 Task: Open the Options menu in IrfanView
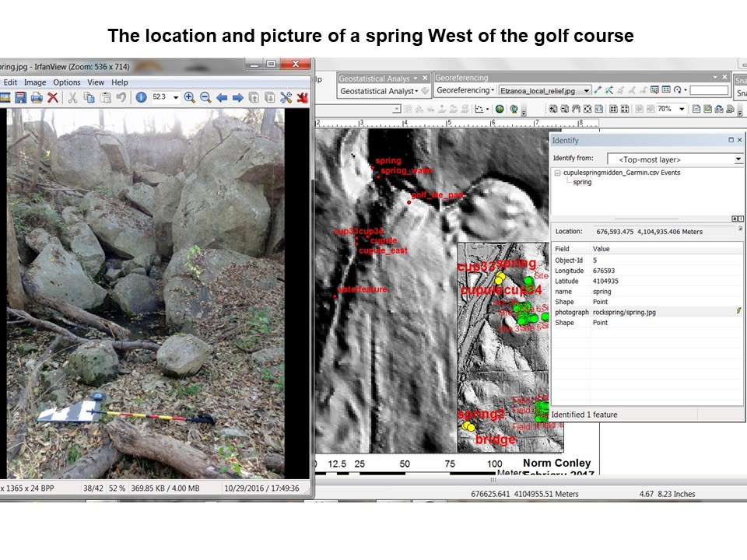(67, 82)
